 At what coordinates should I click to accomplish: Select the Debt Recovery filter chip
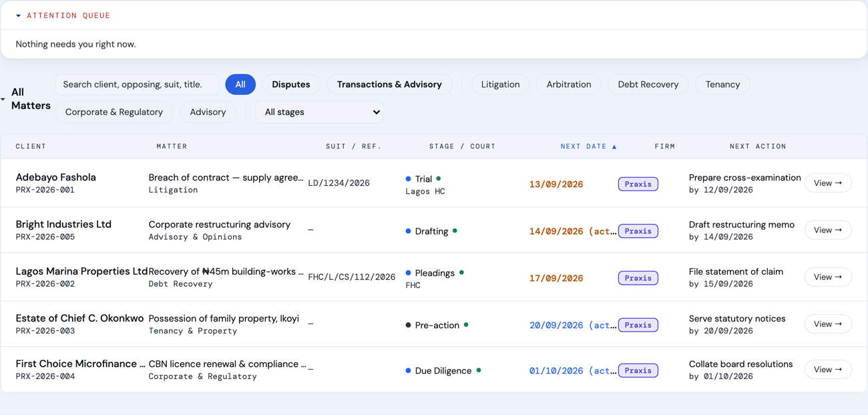[x=648, y=84]
